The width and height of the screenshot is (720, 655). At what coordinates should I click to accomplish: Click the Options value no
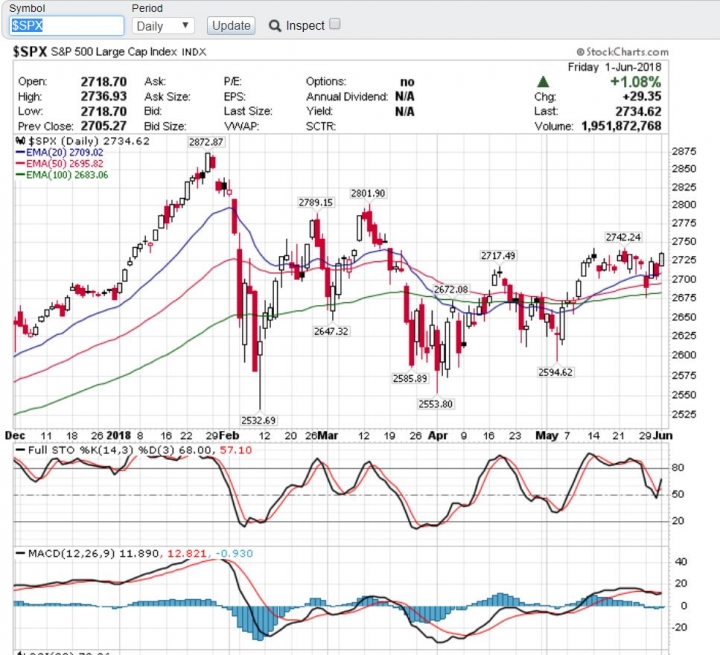click(407, 82)
